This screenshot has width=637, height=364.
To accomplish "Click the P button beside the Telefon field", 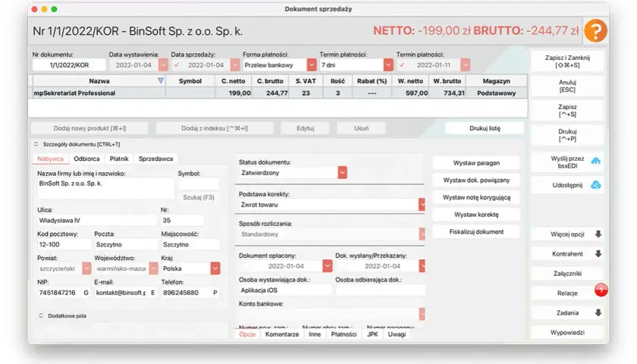I will pos(215,293).
